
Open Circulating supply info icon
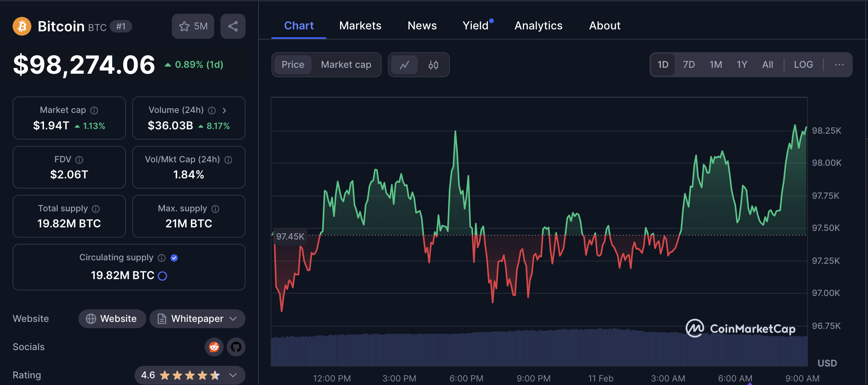[x=162, y=258]
